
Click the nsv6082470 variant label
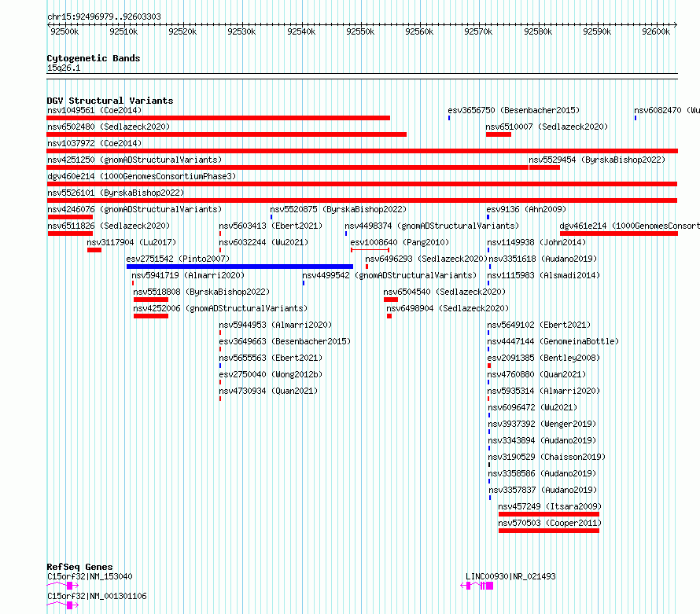click(666, 110)
